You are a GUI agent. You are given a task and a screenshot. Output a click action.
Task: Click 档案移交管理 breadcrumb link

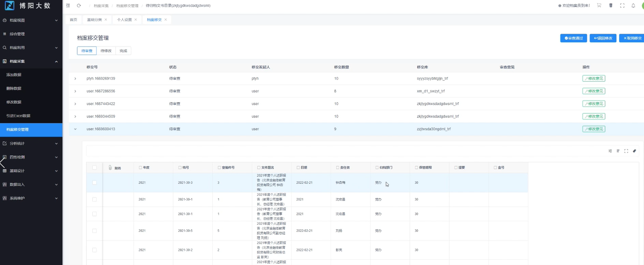click(127, 6)
